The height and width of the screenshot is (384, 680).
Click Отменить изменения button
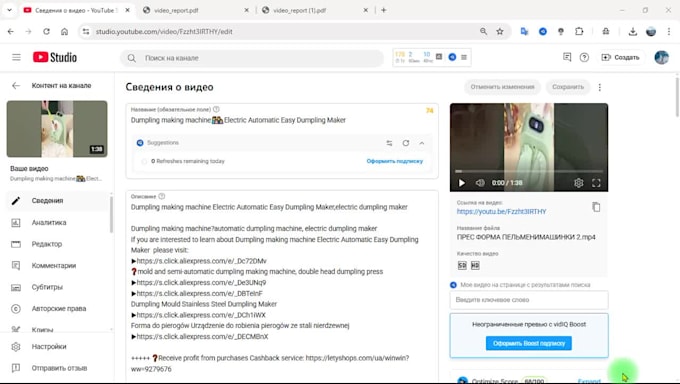pos(502,87)
